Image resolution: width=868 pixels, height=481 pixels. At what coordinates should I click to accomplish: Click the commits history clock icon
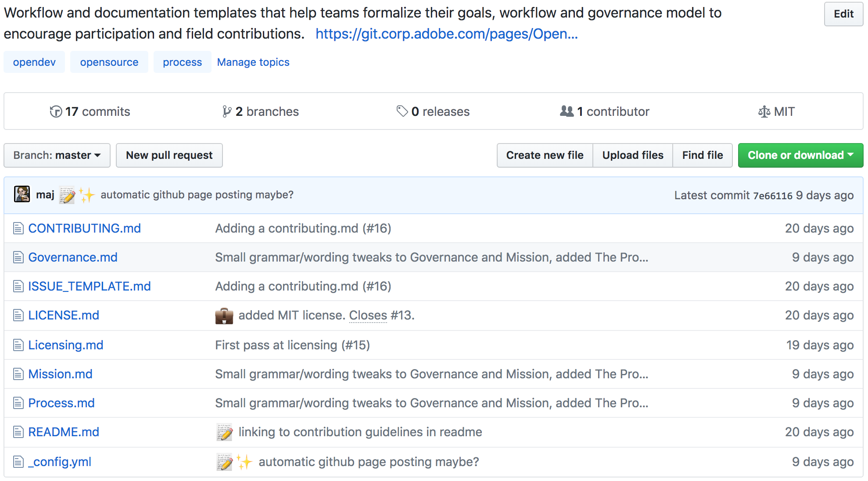[56, 112]
